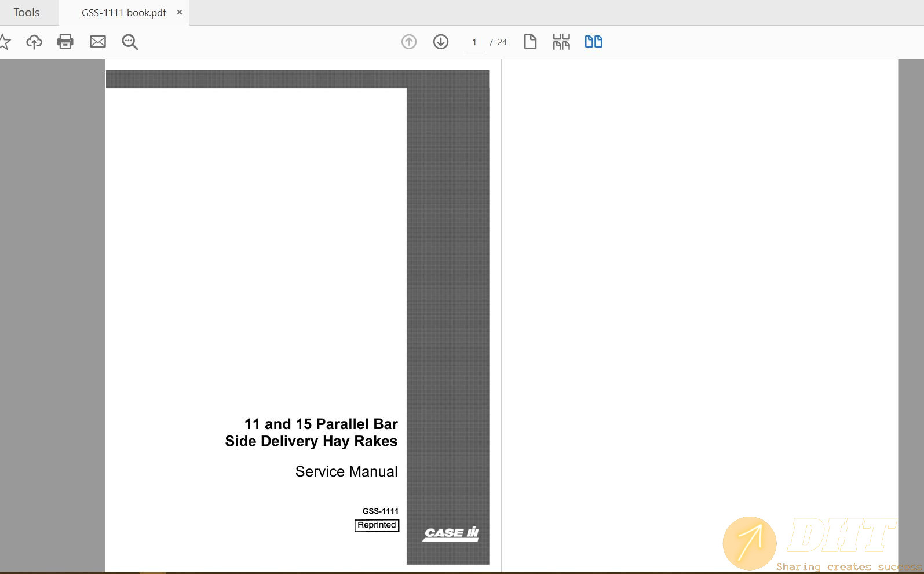The height and width of the screenshot is (574, 924).
Task: Click the DHT watermark arrow logo
Action: (x=750, y=543)
